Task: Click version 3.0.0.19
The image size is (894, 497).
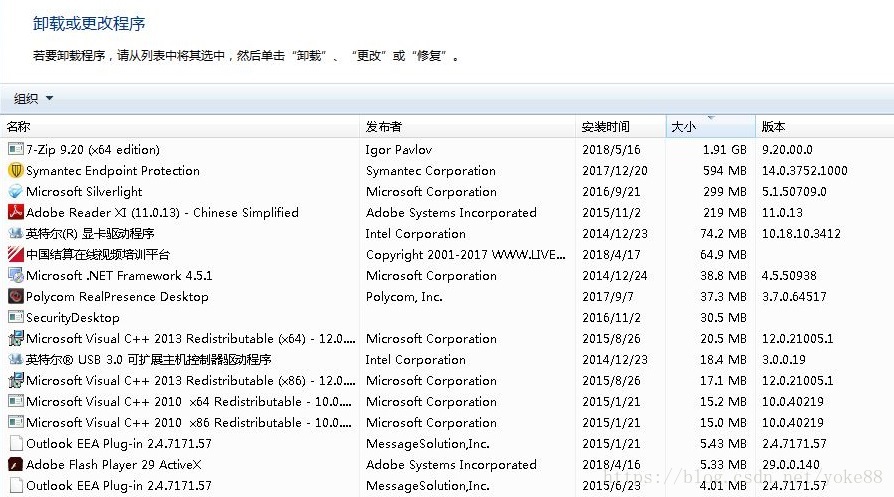Action: [x=783, y=359]
